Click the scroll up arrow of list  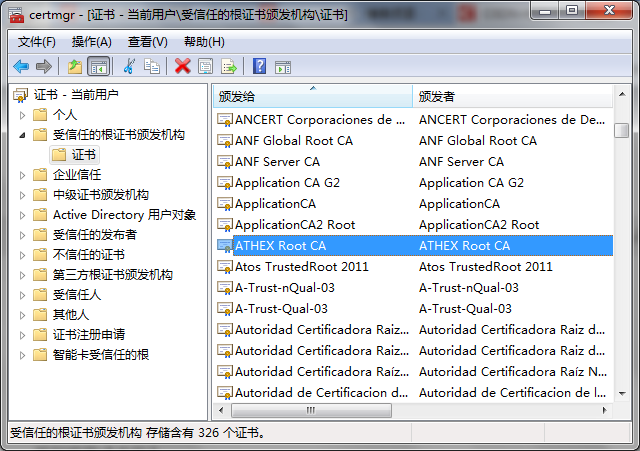622,94
